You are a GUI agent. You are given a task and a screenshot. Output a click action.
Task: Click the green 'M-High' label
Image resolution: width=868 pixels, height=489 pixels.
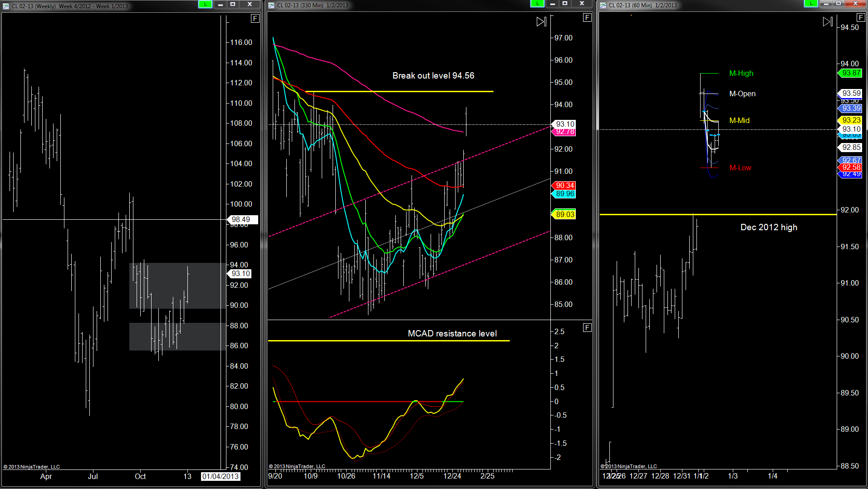coord(741,74)
